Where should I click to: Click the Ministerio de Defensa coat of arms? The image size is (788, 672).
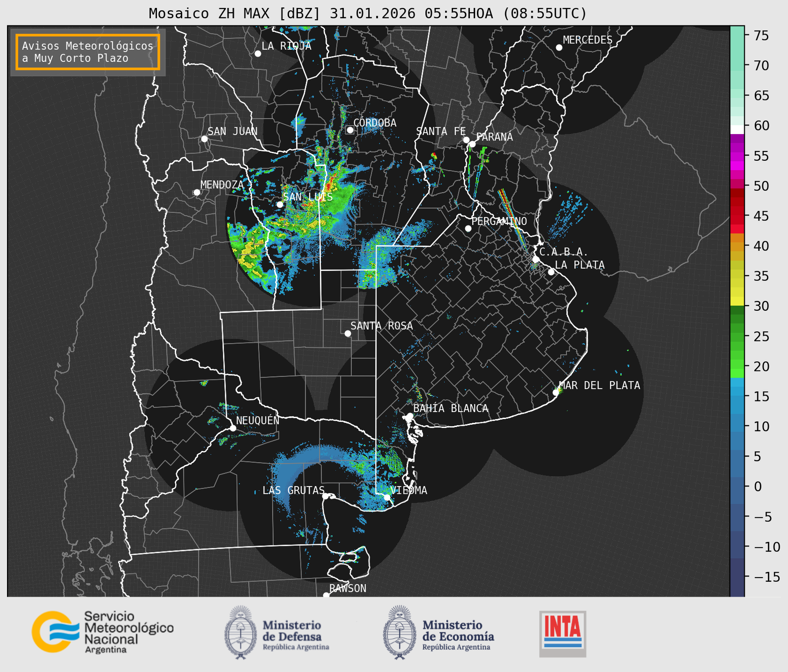point(241,632)
